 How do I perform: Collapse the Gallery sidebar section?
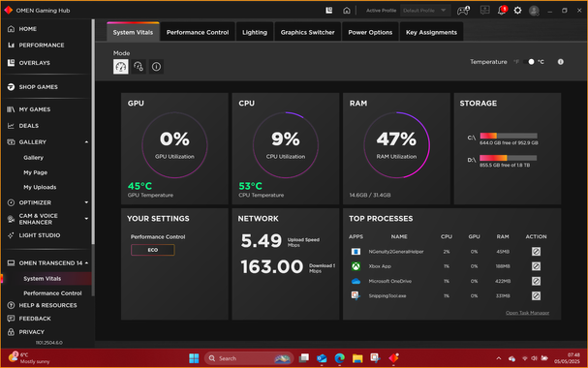(86, 142)
